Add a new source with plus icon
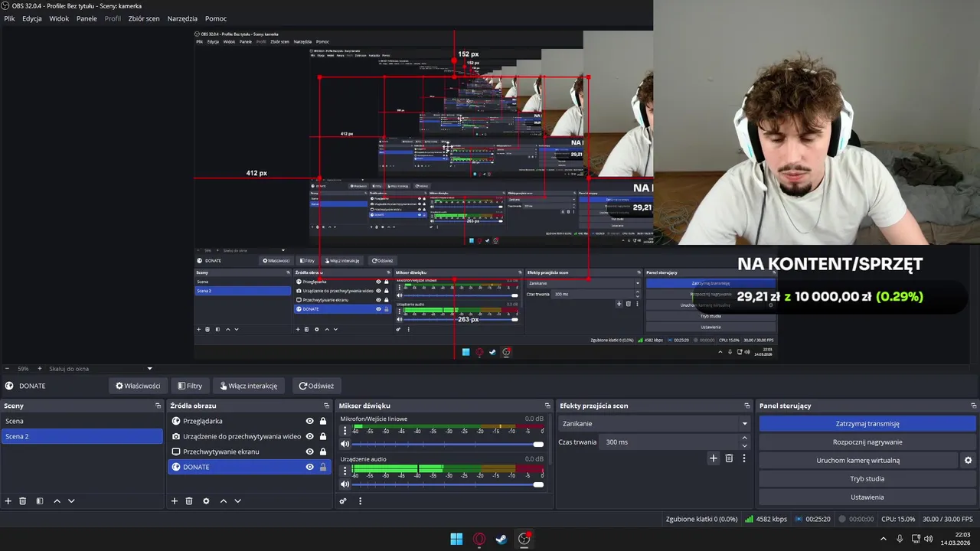Image resolution: width=980 pixels, height=551 pixels. pos(175,501)
